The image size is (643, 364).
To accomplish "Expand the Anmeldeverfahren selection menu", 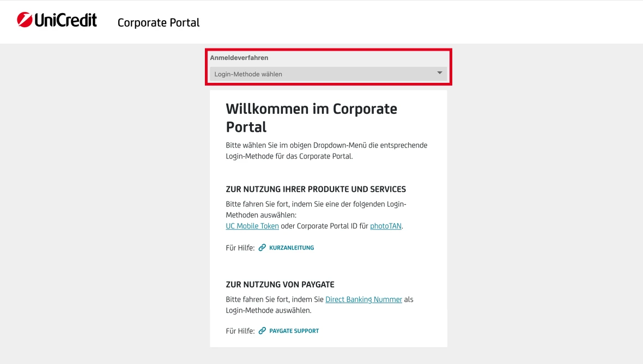I will 327,73.
